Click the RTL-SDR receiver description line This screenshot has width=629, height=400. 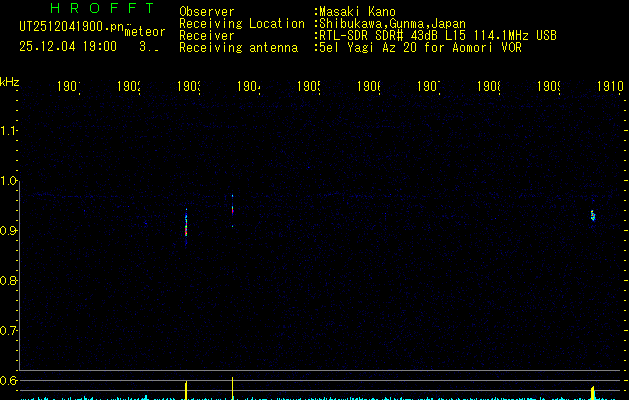click(438, 36)
